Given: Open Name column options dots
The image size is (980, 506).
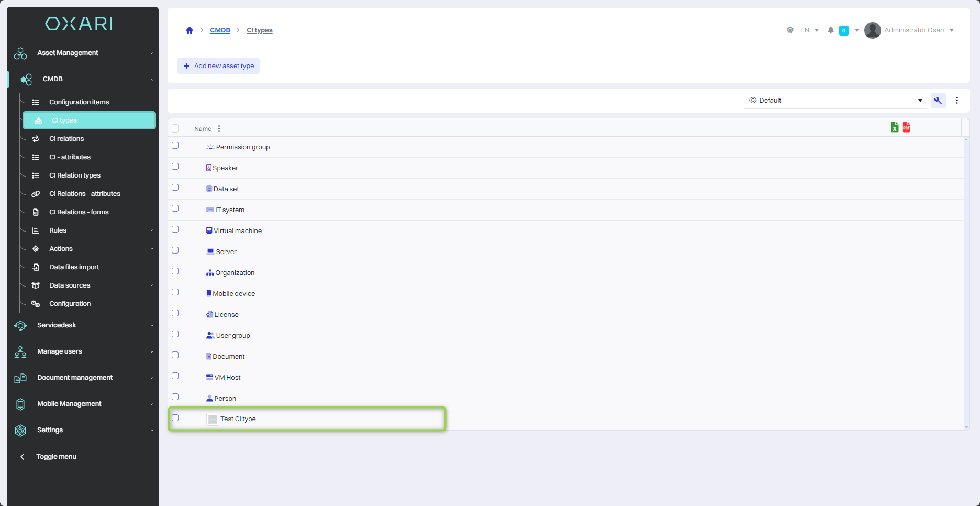Looking at the screenshot, I should 219,129.
